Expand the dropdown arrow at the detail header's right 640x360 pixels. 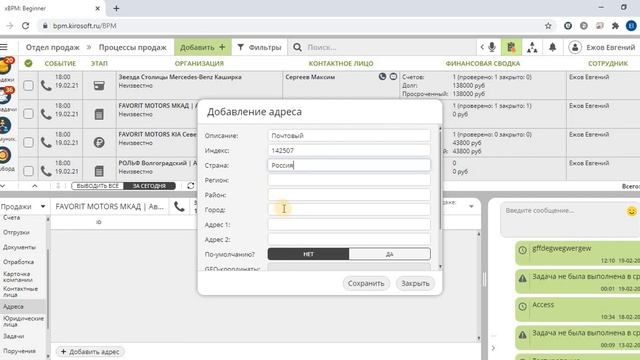coord(471,207)
